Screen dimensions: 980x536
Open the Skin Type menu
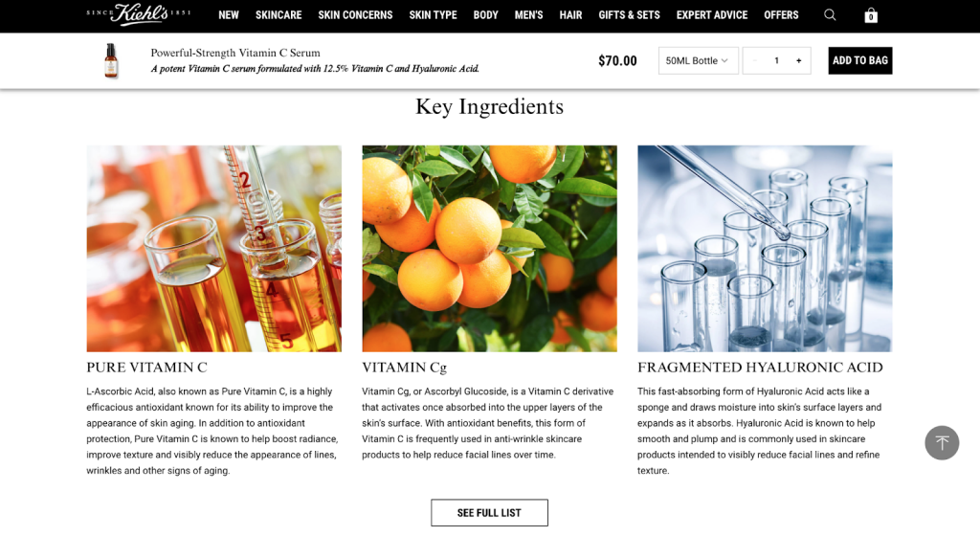pyautogui.click(x=433, y=15)
